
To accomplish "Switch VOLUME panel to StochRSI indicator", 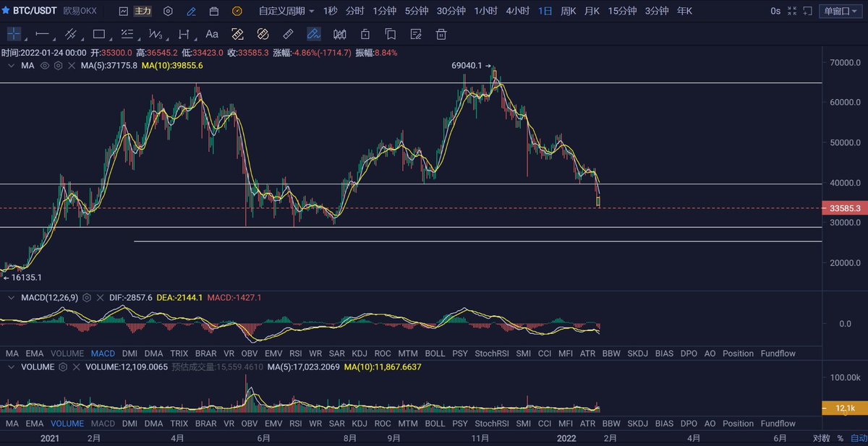I will coord(493,424).
